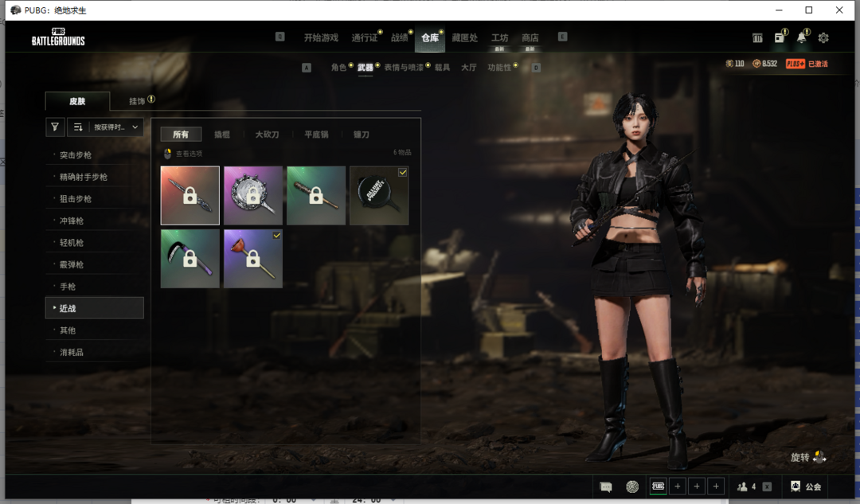Open the 载具 submenu

pos(443,68)
